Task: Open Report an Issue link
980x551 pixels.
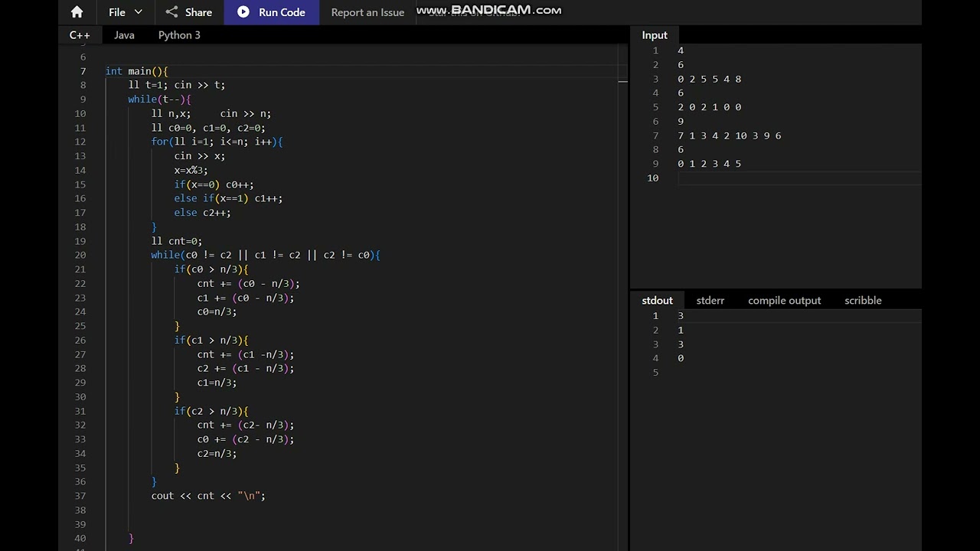Action: coord(367,12)
